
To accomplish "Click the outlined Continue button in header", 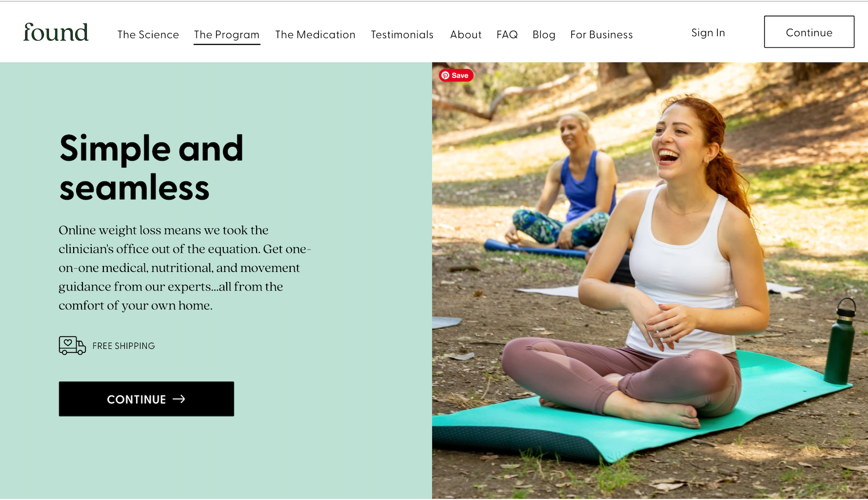I will click(x=809, y=32).
